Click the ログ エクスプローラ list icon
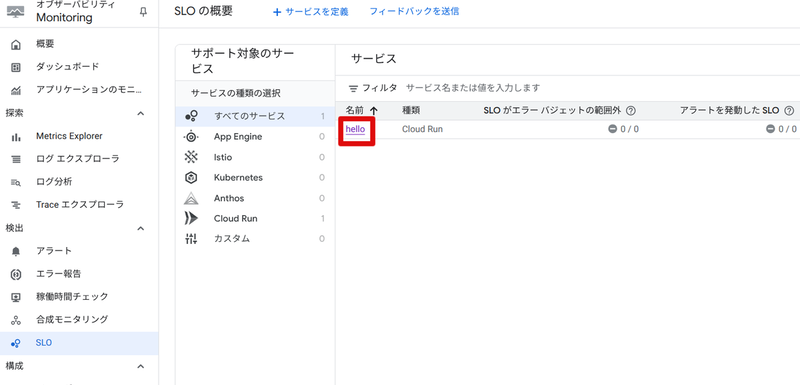The height and width of the screenshot is (385, 800). (16, 160)
